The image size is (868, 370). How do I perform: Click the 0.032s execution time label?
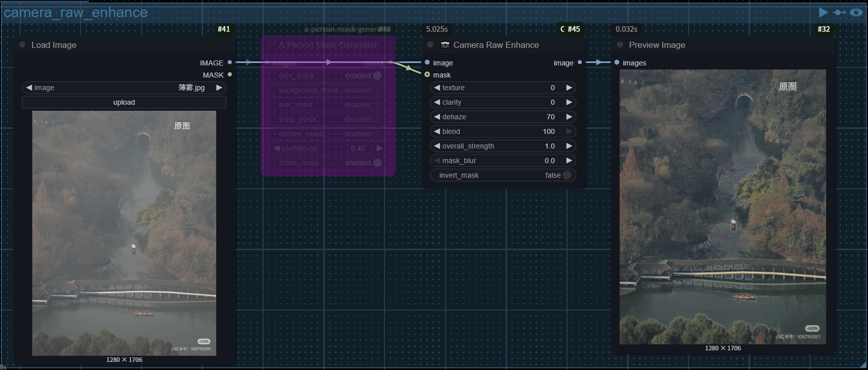(626, 29)
